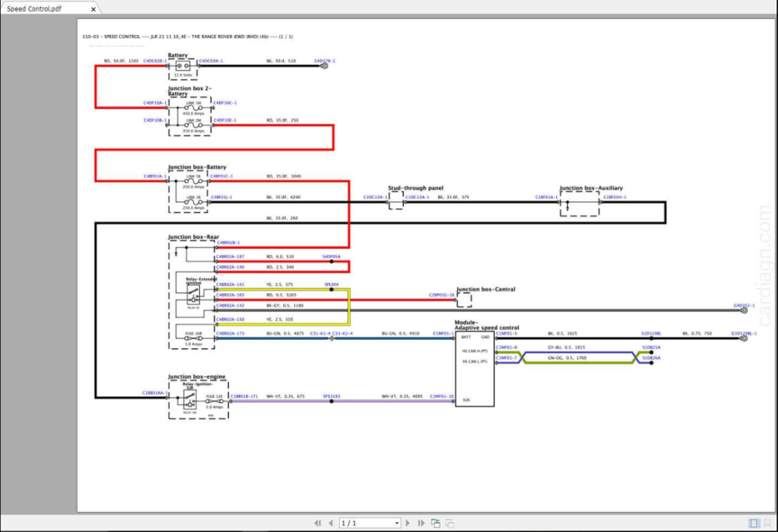Click connector label G4D178-1

(x=324, y=60)
